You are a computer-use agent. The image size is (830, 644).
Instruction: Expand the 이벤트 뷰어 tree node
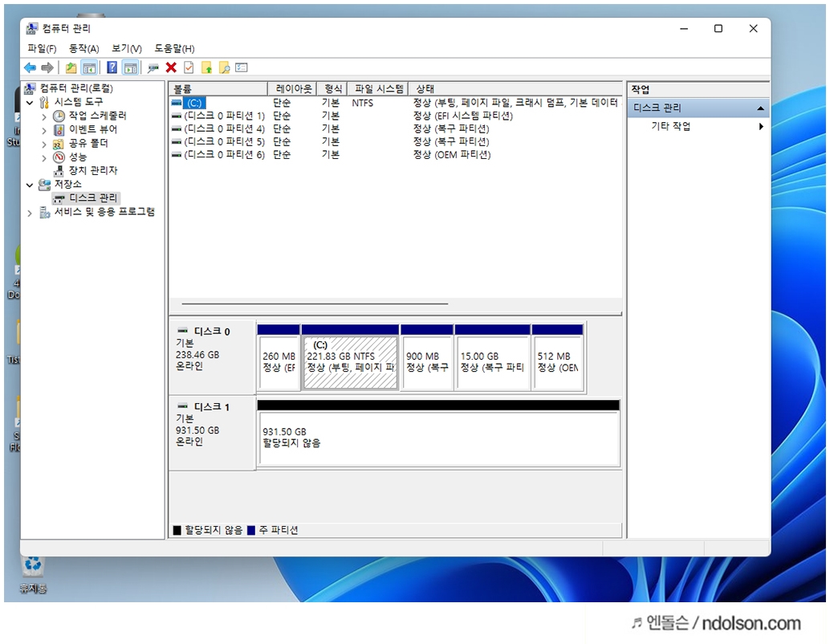click(44, 130)
